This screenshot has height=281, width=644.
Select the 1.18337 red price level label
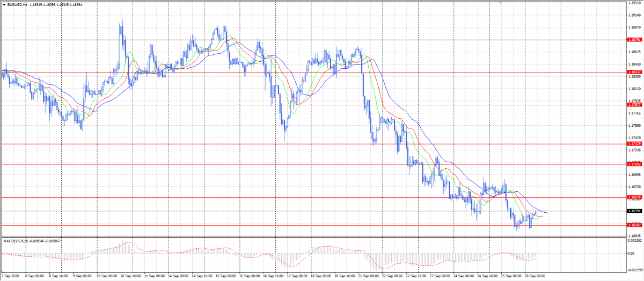coord(634,72)
